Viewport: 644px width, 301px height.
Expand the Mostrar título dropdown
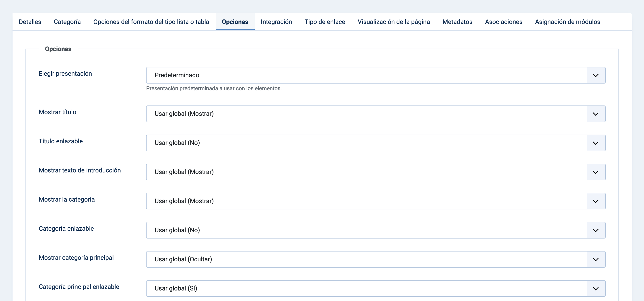click(376, 114)
